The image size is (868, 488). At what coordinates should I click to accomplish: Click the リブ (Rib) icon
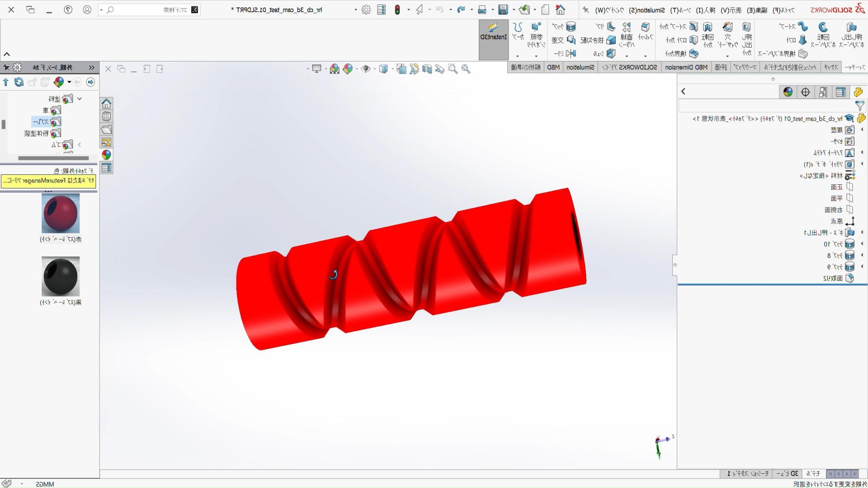[611, 27]
